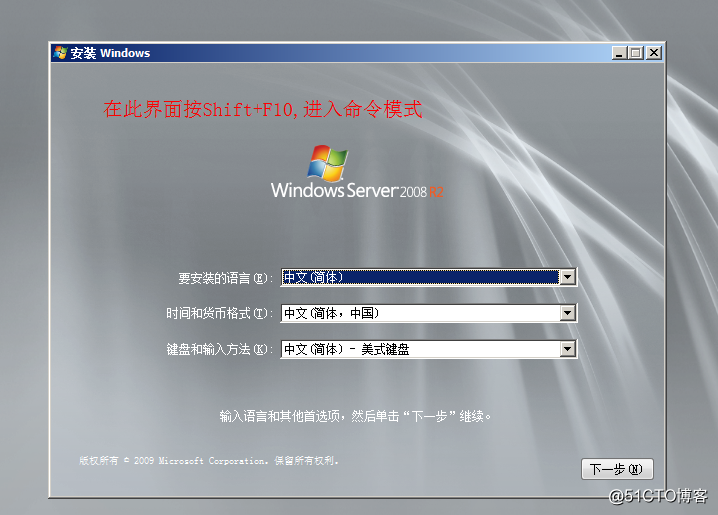Viewport: 718px width, 515px height.
Task: Open dropdown arrow for 时间和货币格式
Action: (x=567, y=313)
